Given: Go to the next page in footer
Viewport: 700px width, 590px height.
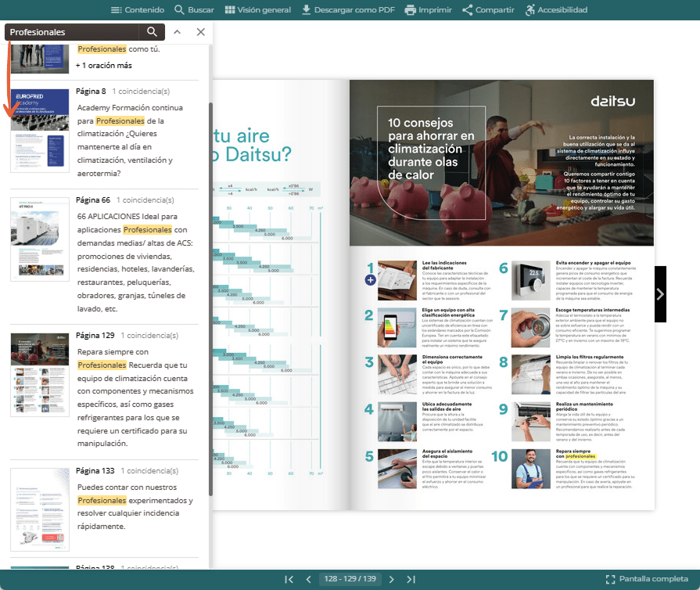Looking at the screenshot, I should (392, 579).
